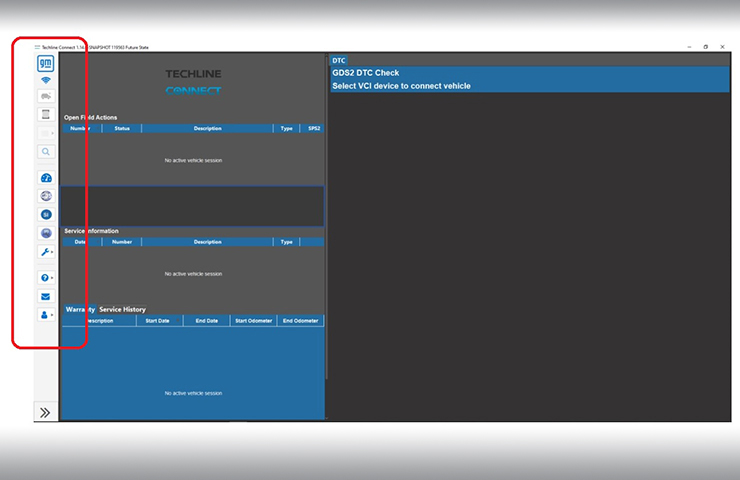
Task: Sort by Start Date column header
Action: [x=157, y=321]
